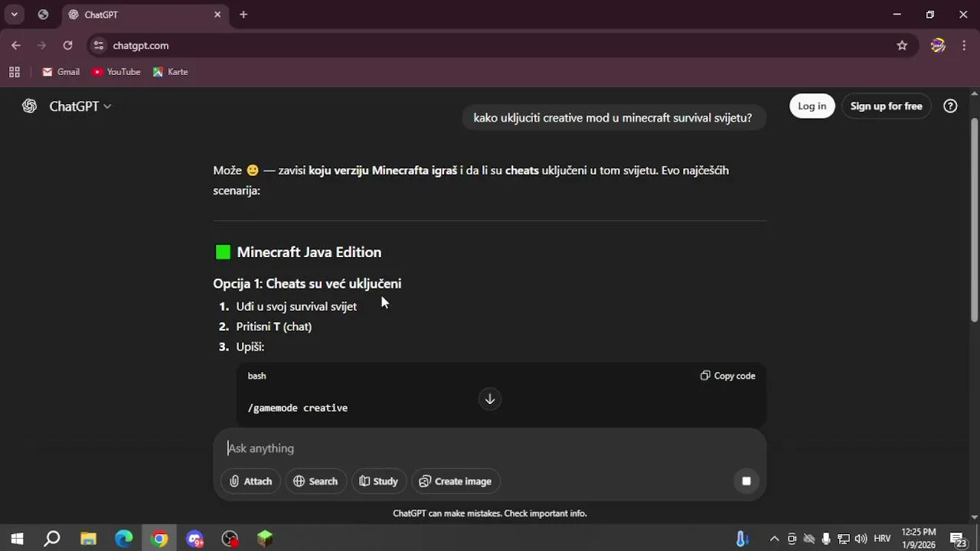Open the Chrome three-dot menu
This screenshot has width=980, height=551.
(963, 45)
